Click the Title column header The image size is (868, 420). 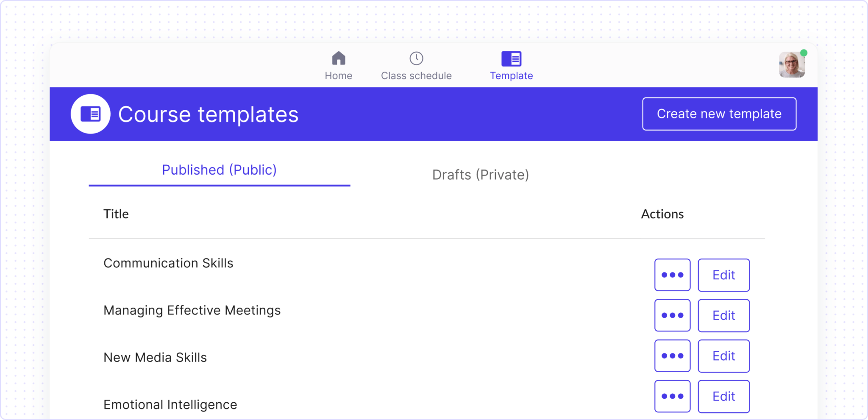[x=116, y=214]
